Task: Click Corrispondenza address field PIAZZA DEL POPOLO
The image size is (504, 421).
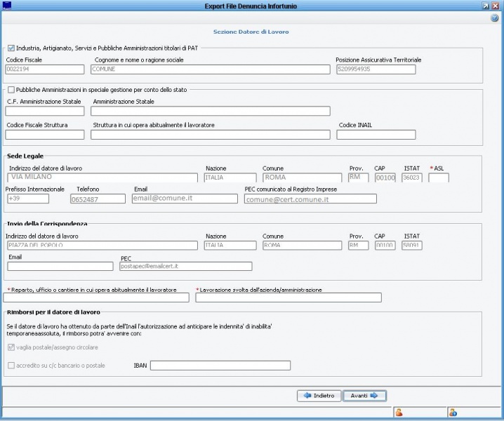Action: (102, 246)
